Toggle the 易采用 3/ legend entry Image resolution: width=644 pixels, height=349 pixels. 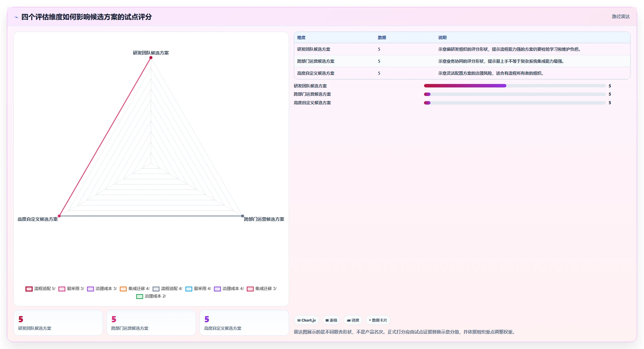tap(71, 289)
